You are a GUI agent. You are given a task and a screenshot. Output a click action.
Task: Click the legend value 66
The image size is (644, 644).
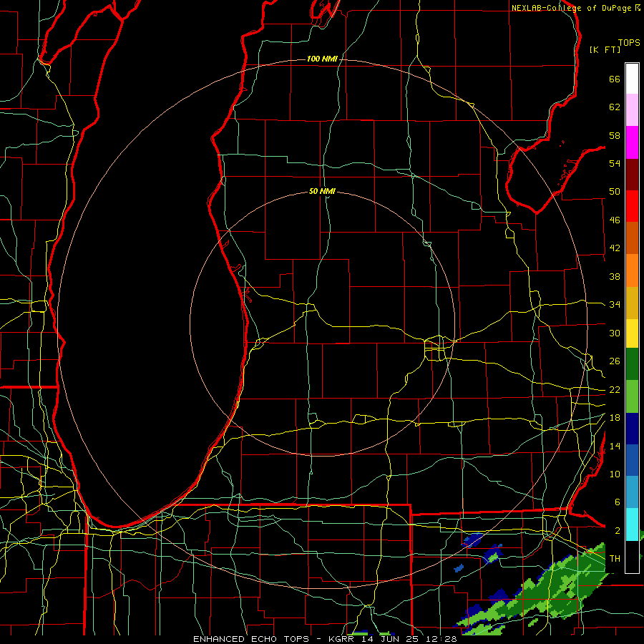[615, 79]
